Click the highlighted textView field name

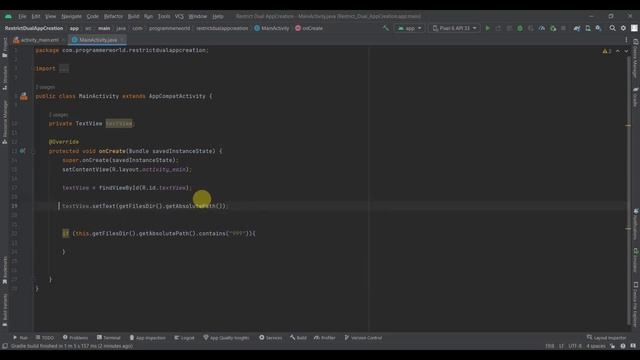coord(119,124)
